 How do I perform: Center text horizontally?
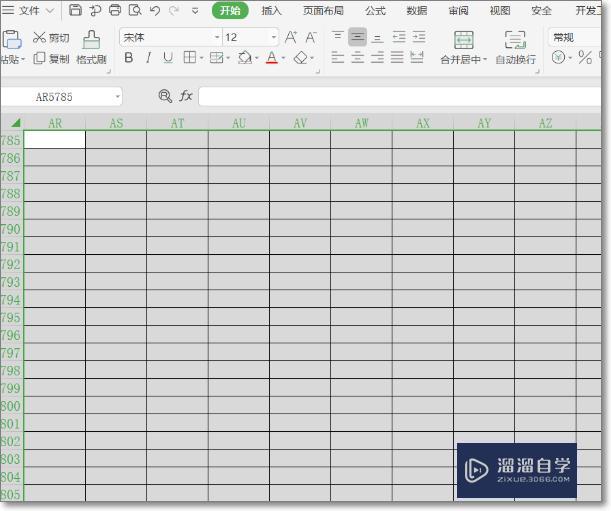357,58
